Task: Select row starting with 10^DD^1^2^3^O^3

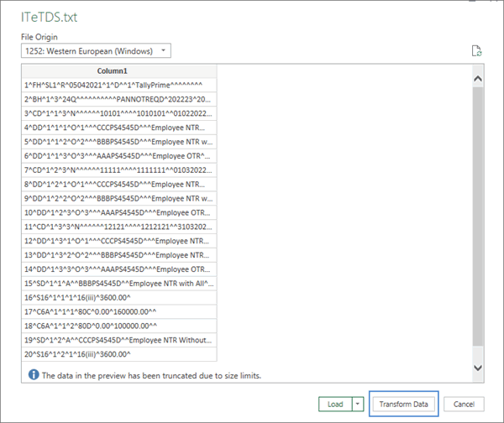Action: pyautogui.click(x=119, y=212)
